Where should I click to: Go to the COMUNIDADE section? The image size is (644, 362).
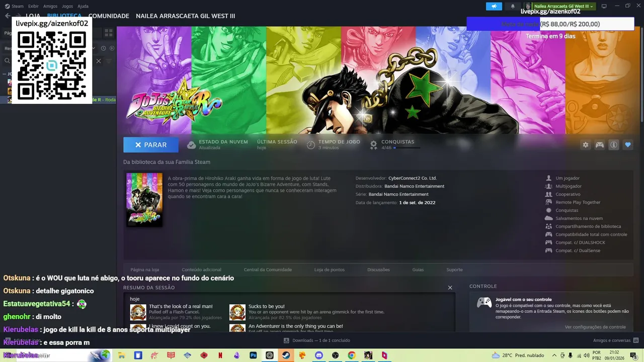pos(109,16)
